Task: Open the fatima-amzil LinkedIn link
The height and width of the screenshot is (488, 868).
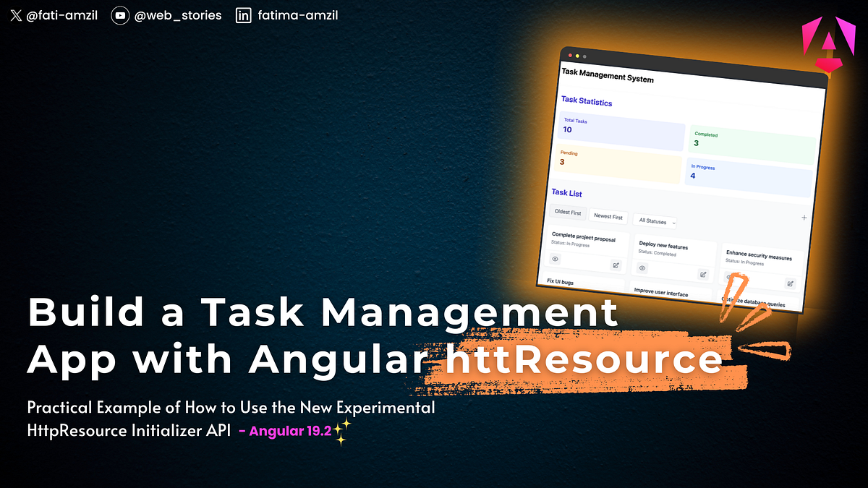Action: 297,14
